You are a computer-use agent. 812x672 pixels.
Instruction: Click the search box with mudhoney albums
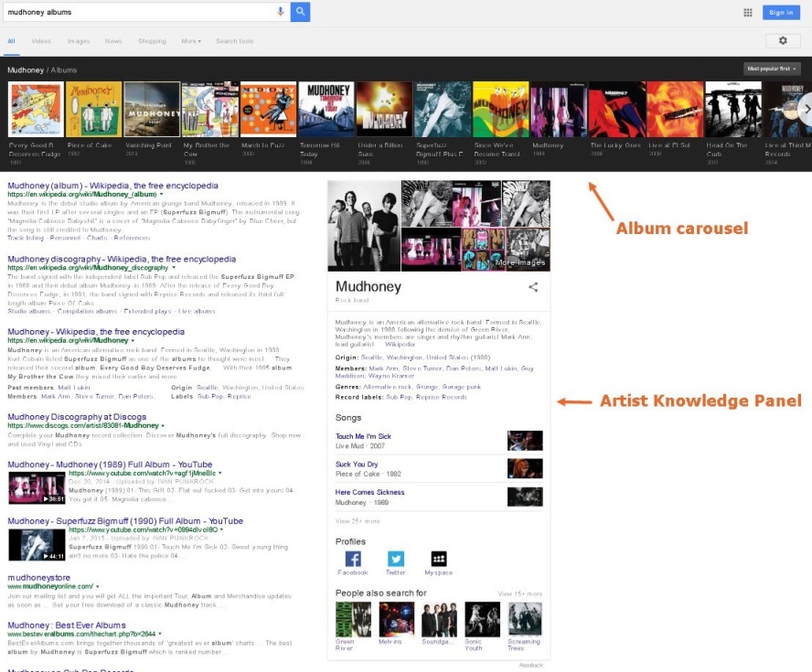137,12
